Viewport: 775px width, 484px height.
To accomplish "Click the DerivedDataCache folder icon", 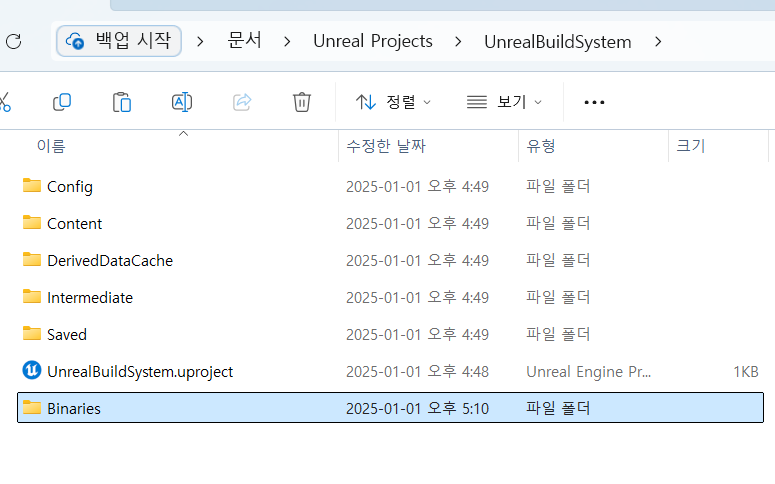I will (32, 260).
